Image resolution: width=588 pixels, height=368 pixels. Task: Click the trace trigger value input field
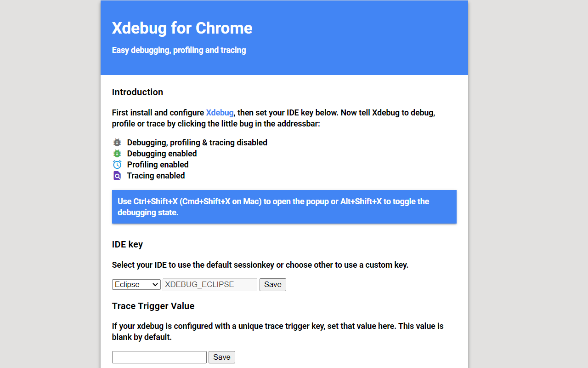click(x=159, y=357)
